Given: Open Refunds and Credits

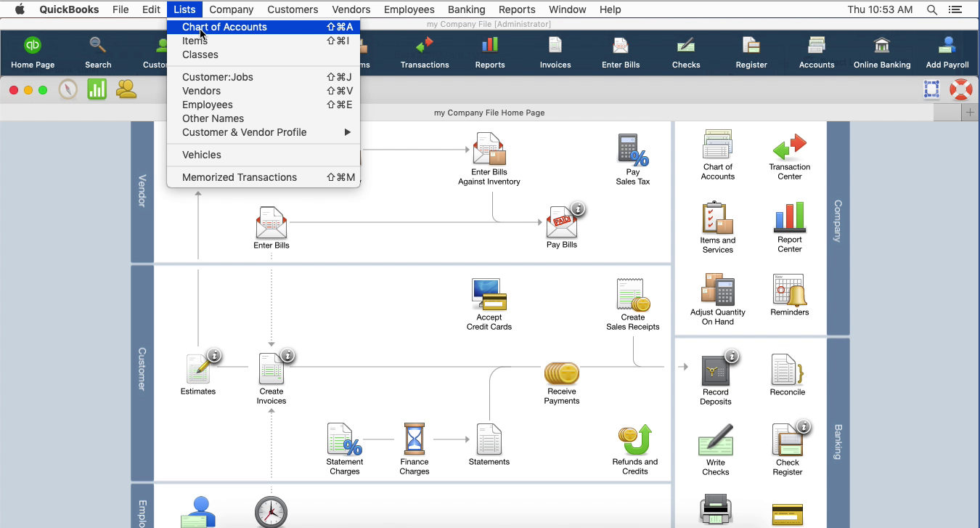Looking at the screenshot, I should (x=635, y=450).
